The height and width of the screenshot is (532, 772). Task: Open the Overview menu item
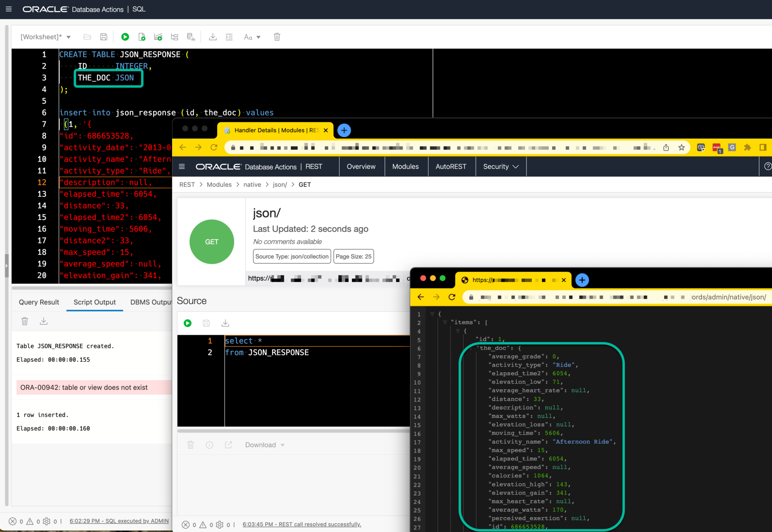point(361,167)
